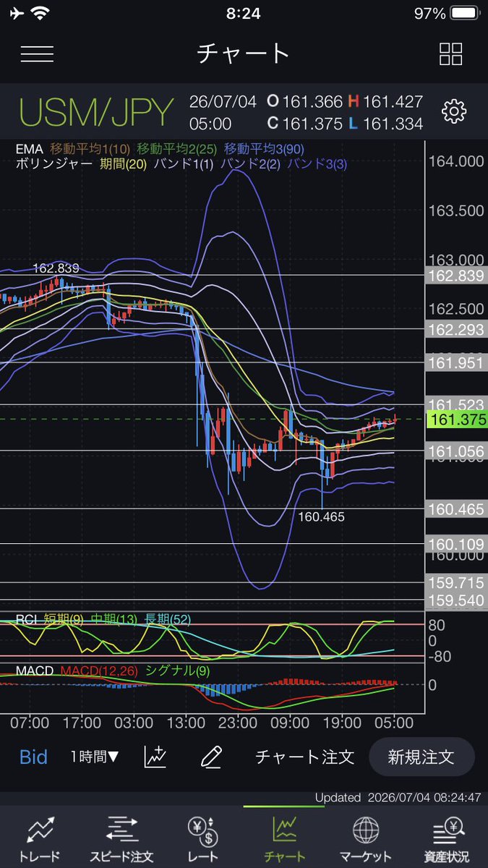The width and height of the screenshot is (488, 868).
Task: Tap the 162.293 price line label
Action: (455, 329)
